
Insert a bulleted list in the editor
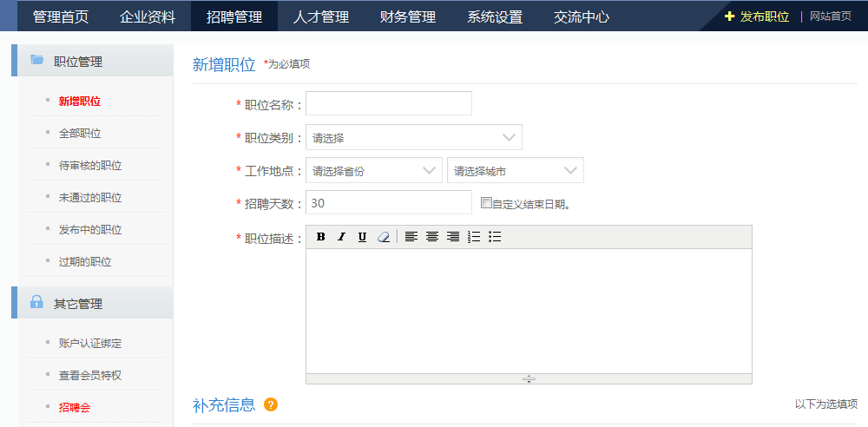(x=495, y=237)
